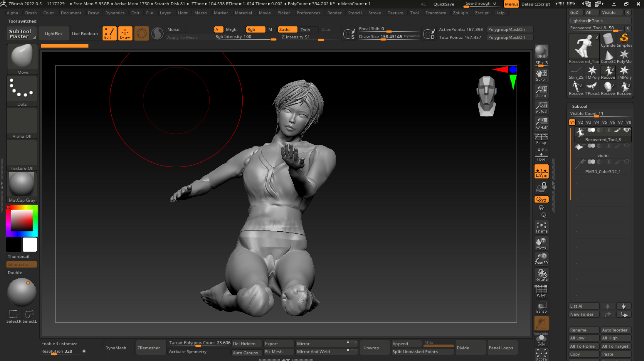Click the AAHalf view icon

(541, 123)
